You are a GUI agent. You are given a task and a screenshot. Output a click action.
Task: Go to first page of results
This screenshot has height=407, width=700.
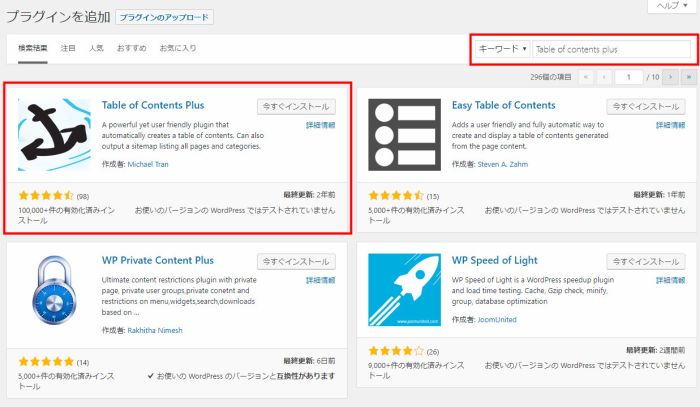coord(586,77)
